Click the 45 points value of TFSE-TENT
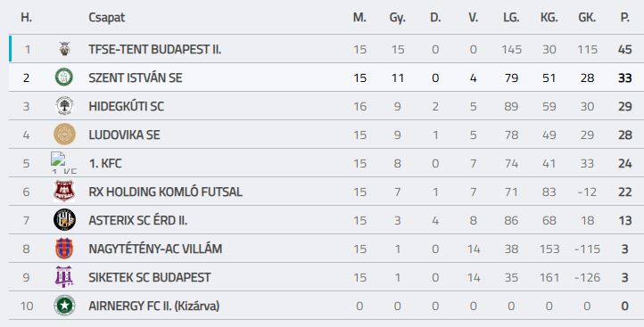644x327 pixels. pyautogui.click(x=624, y=49)
